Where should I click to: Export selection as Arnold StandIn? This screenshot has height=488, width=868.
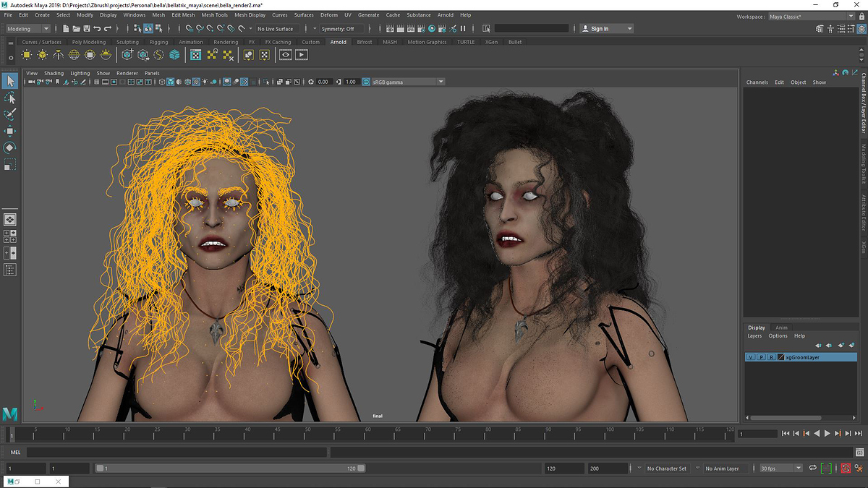(143, 54)
